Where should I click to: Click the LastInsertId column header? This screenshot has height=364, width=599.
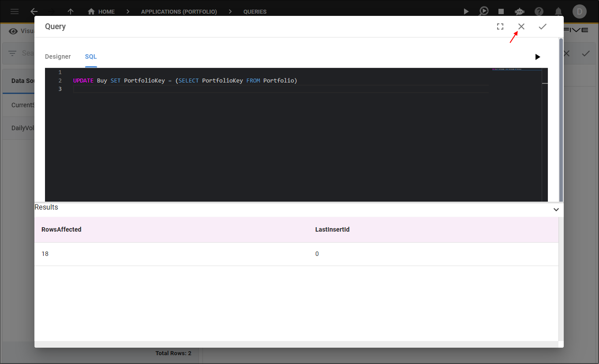333,229
